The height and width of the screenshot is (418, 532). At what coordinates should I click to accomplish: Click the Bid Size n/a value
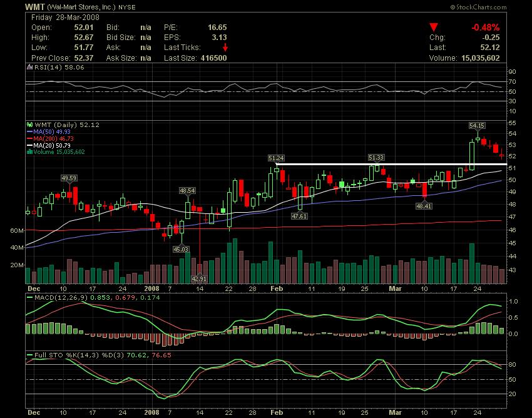point(146,38)
